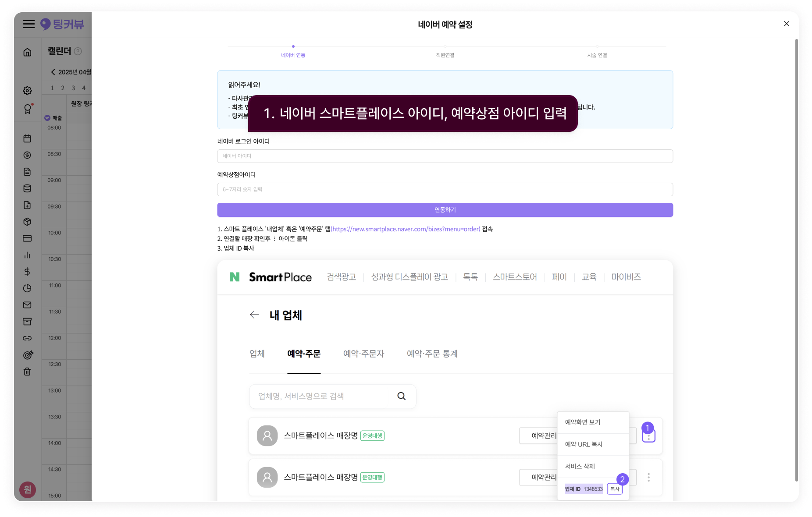Image resolution: width=812 pixels, height=517 pixels.
Task: Open the calendar icon in sidebar
Action: tap(27, 138)
